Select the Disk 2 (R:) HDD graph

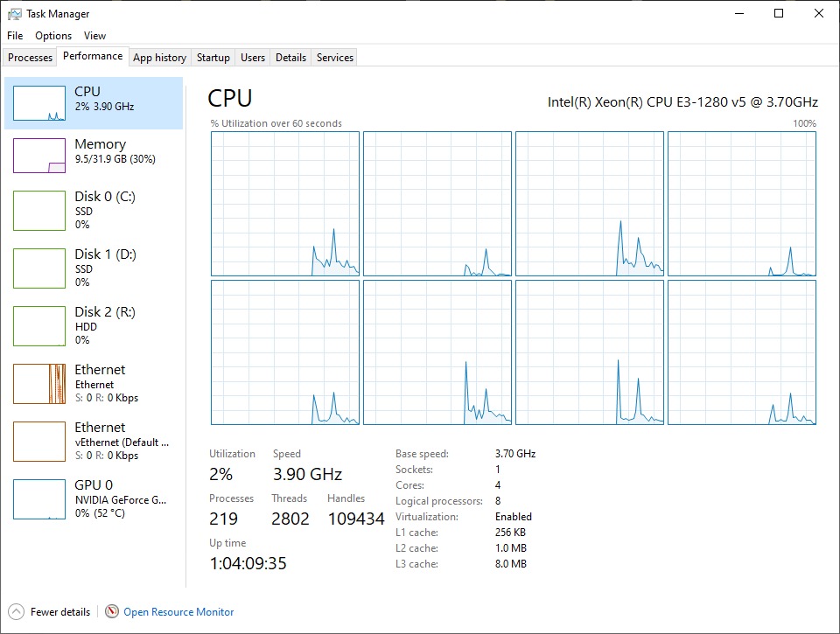(39, 326)
